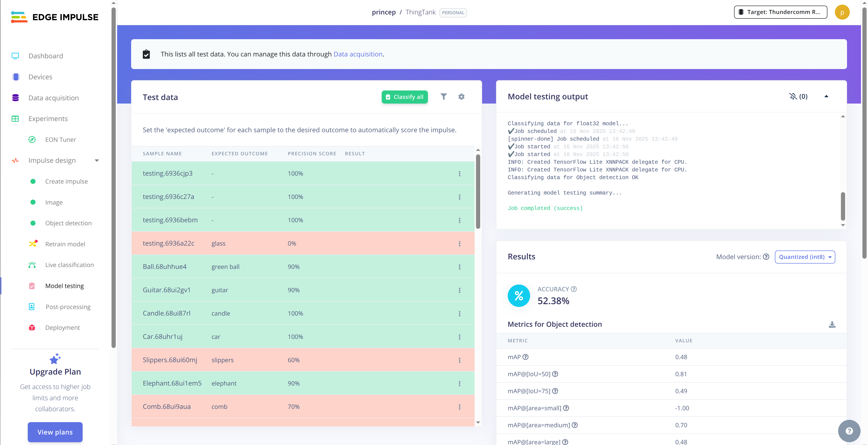
Task: Open options menu for Guitar.68ui2gv1 sample
Action: click(x=459, y=290)
